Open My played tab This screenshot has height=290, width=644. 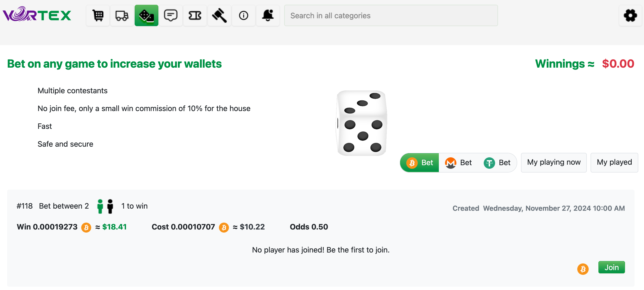[x=614, y=162]
